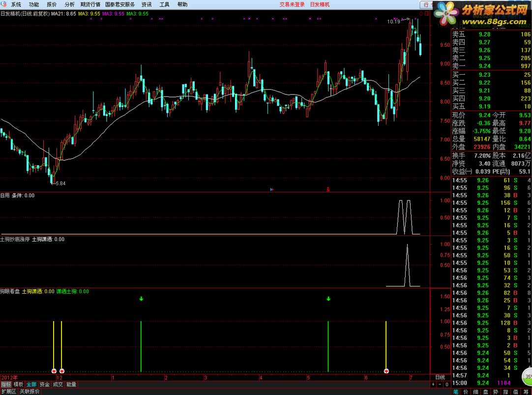Screen dimensions: 532x395
Task: Click the second red circle marker near 12
Action: coord(62,371)
